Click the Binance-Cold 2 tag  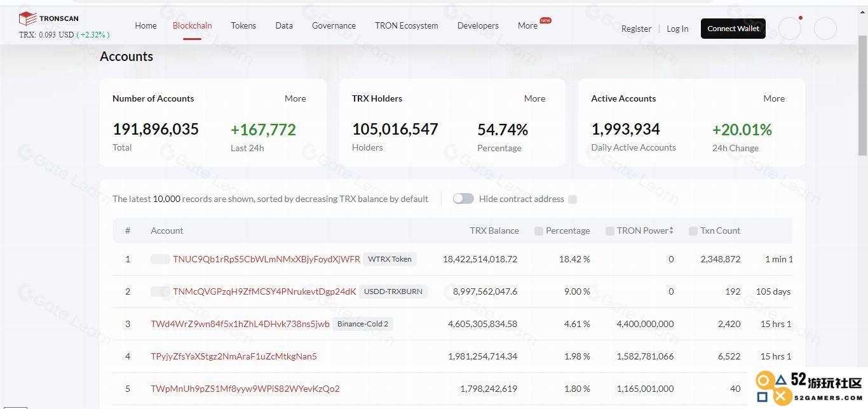click(363, 324)
